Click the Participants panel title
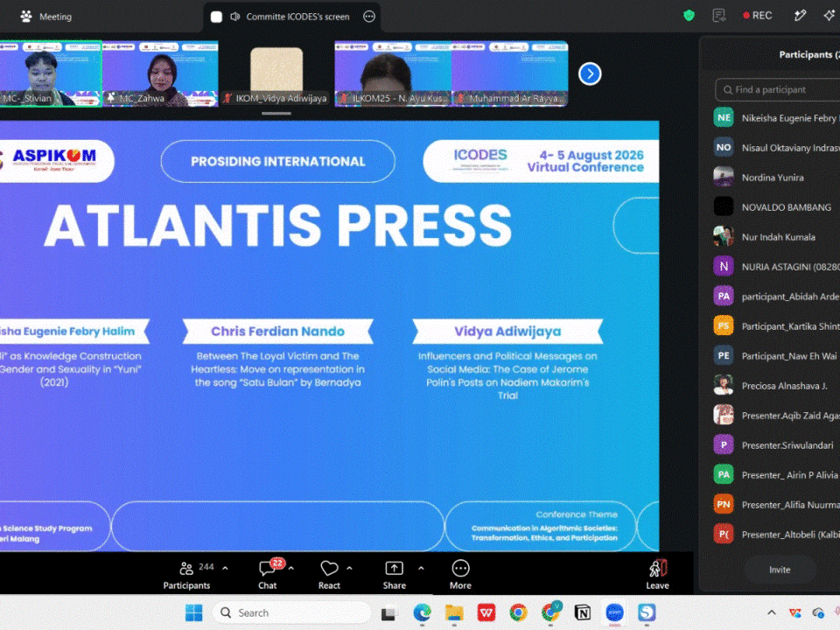Screen dimensions: 840x630 point(808,54)
